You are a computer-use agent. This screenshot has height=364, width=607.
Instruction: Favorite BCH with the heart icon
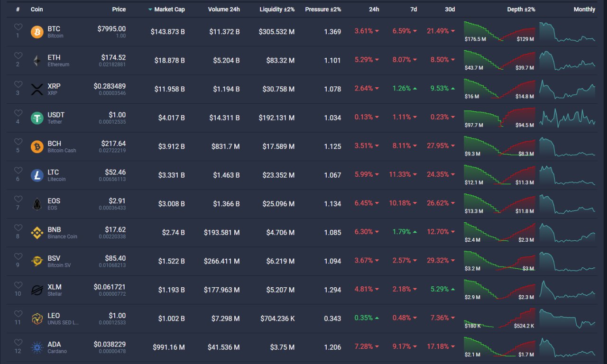click(x=18, y=142)
